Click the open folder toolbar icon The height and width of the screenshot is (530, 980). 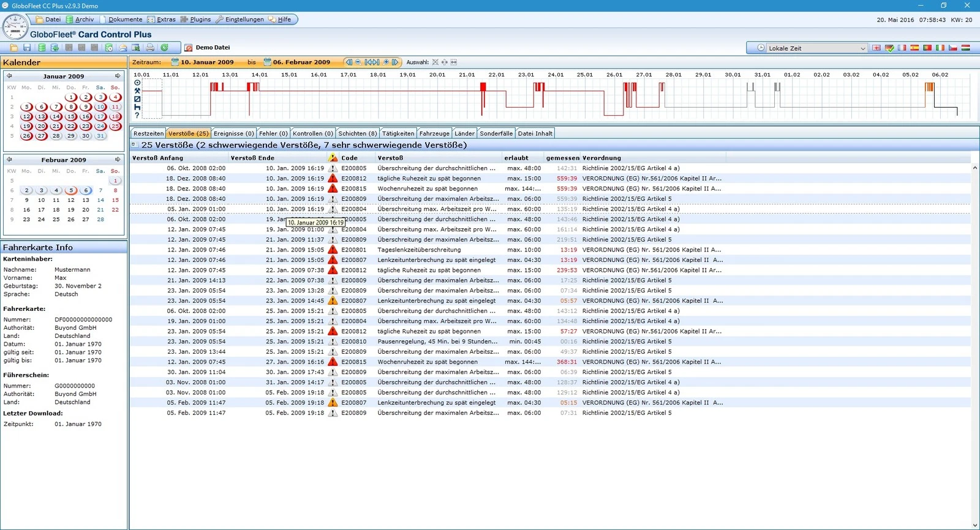(x=13, y=47)
